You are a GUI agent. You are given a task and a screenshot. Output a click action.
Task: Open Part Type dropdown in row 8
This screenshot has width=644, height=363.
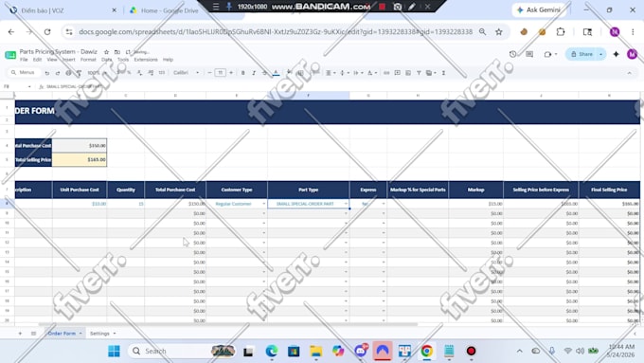pyautogui.click(x=346, y=204)
